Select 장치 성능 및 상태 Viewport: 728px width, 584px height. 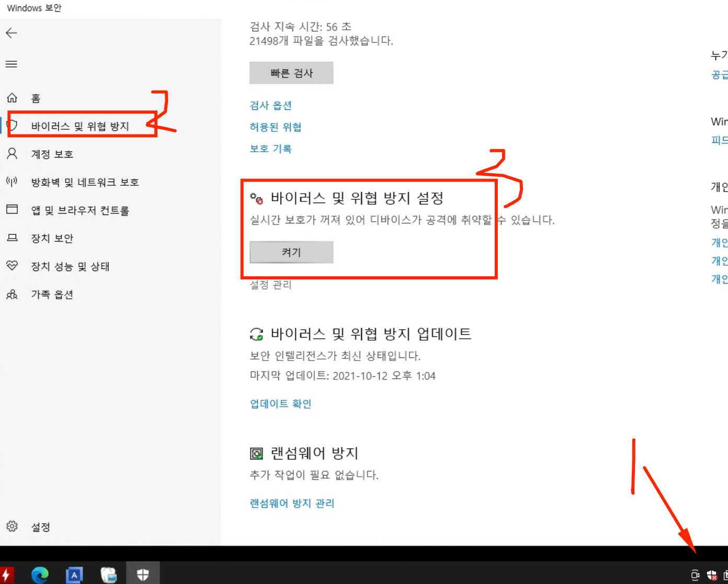[x=70, y=266]
